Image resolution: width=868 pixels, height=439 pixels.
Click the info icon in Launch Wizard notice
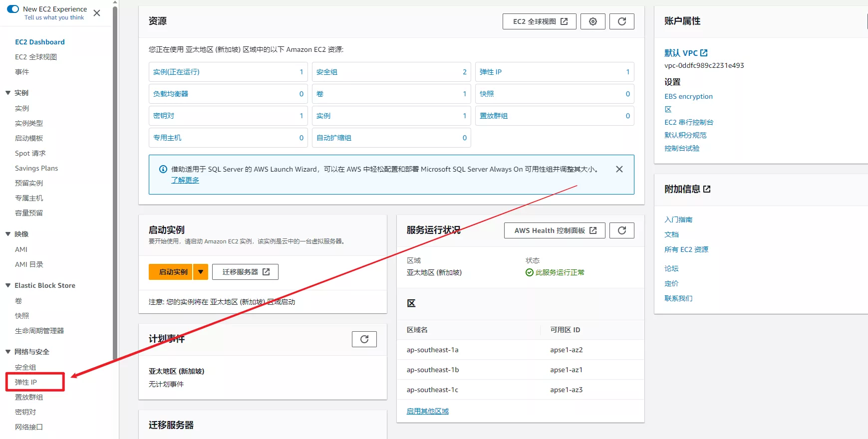pos(163,169)
